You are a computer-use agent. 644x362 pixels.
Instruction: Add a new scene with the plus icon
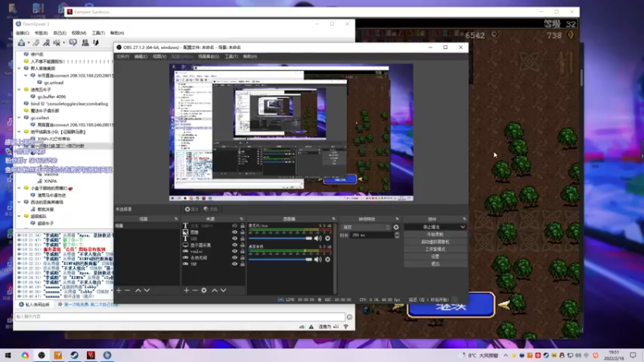[118, 290]
